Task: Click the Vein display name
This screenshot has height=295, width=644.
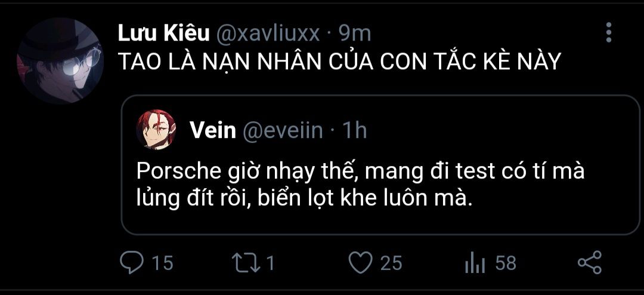Action: (x=213, y=130)
